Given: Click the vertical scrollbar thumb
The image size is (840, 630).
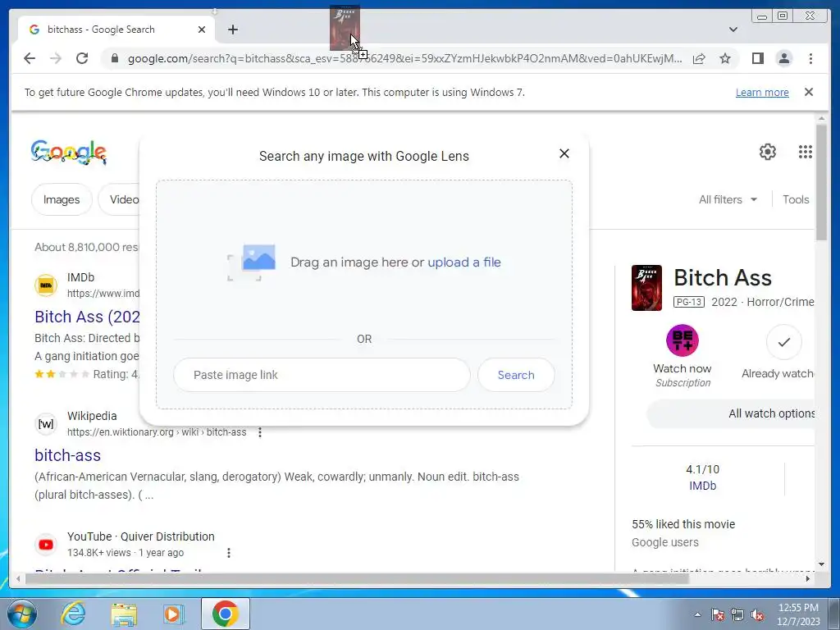Looking at the screenshot, I should pyautogui.click(x=822, y=181).
